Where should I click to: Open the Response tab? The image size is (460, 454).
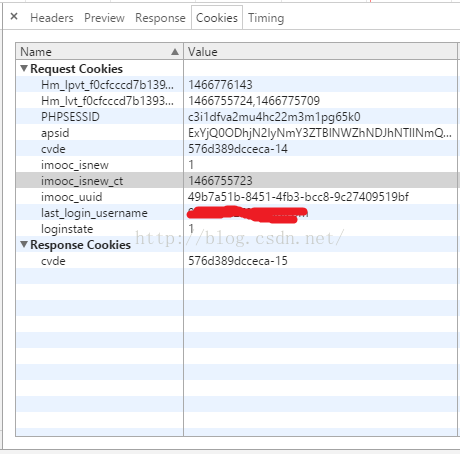[x=160, y=18]
